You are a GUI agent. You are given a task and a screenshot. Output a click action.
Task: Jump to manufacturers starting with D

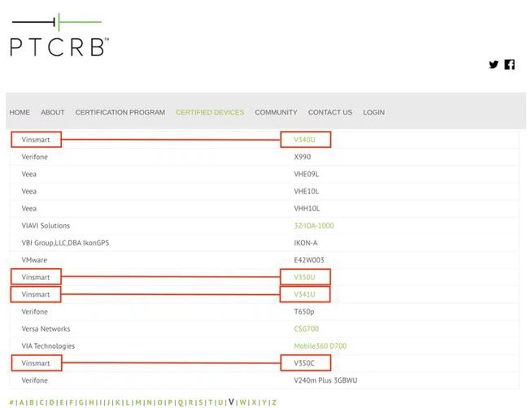pyautogui.click(x=51, y=402)
